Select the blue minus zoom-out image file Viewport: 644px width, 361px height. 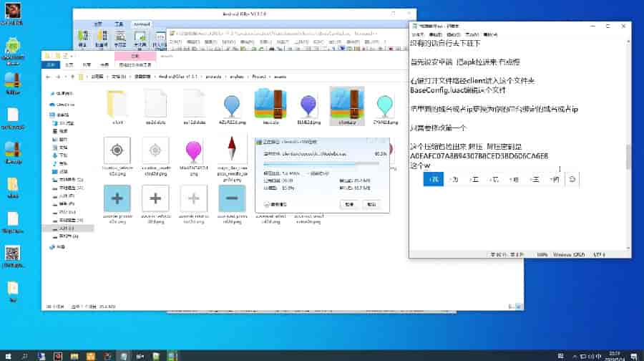[x=230, y=198]
